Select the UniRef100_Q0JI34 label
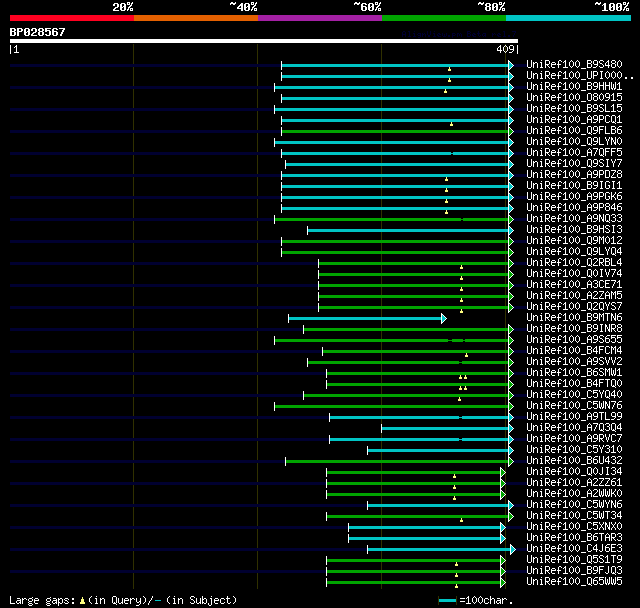The image size is (640, 608). pos(574,472)
